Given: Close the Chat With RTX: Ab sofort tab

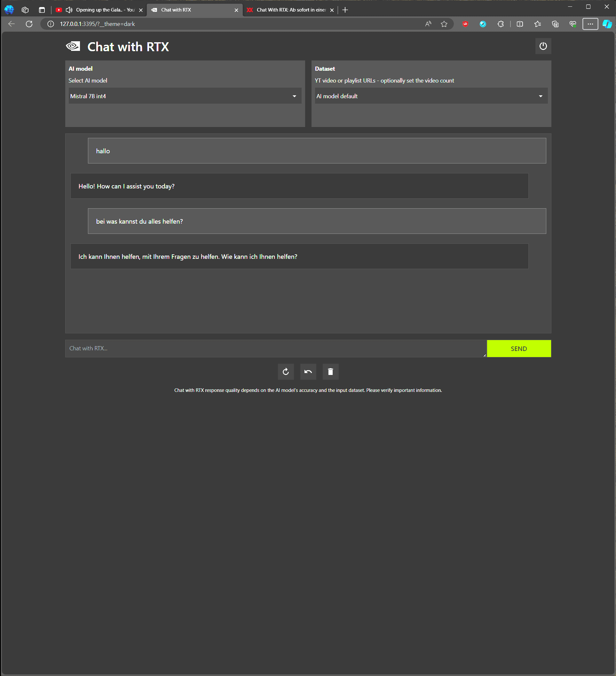Looking at the screenshot, I should 332,10.
